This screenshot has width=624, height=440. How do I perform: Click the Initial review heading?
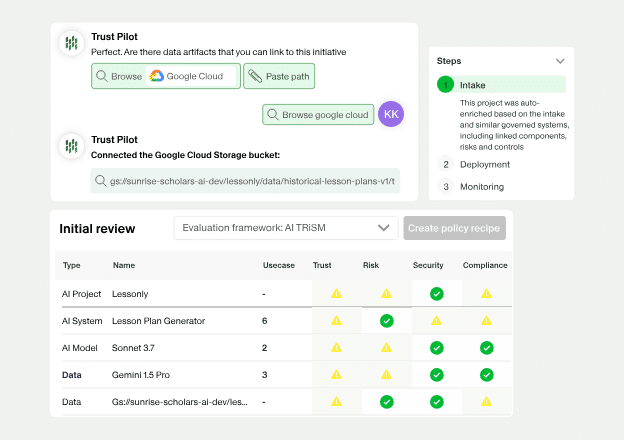point(97,228)
